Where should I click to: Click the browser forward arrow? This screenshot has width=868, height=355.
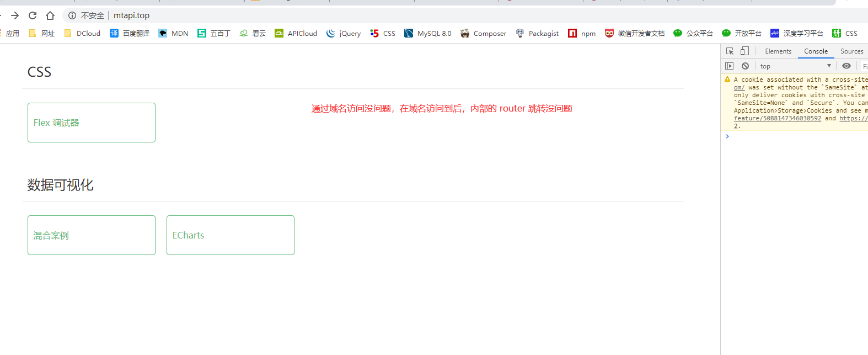(15, 15)
